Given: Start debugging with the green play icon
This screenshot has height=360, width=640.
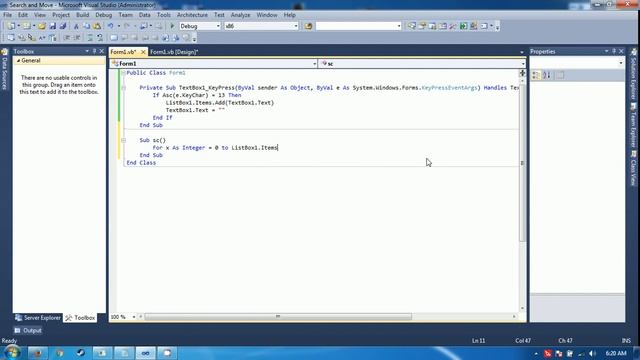Looking at the screenshot, I should pos(172,26).
